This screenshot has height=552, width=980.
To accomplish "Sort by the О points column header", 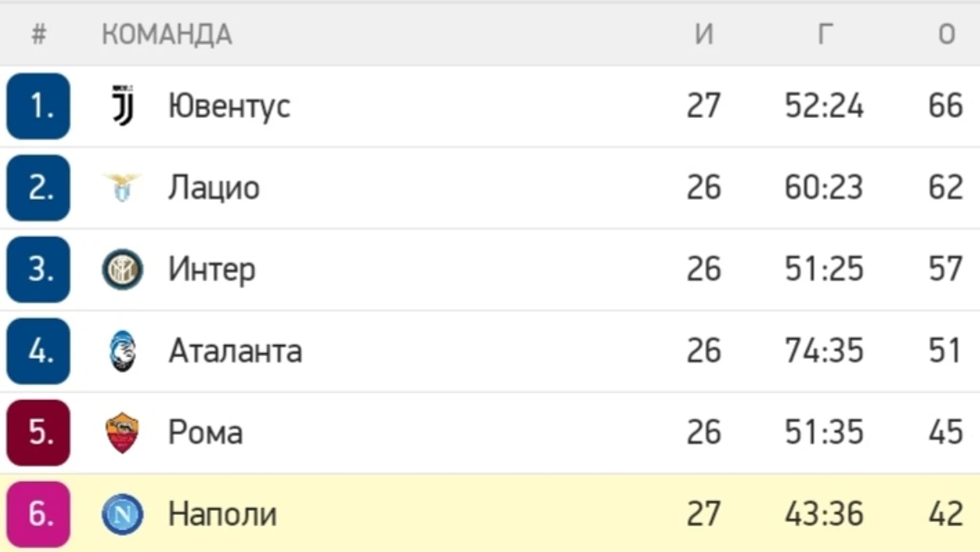I will point(946,34).
